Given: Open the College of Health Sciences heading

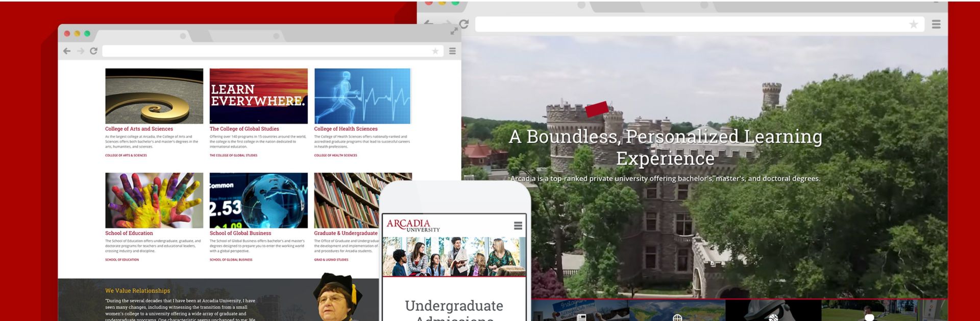Looking at the screenshot, I should pyautogui.click(x=346, y=129).
